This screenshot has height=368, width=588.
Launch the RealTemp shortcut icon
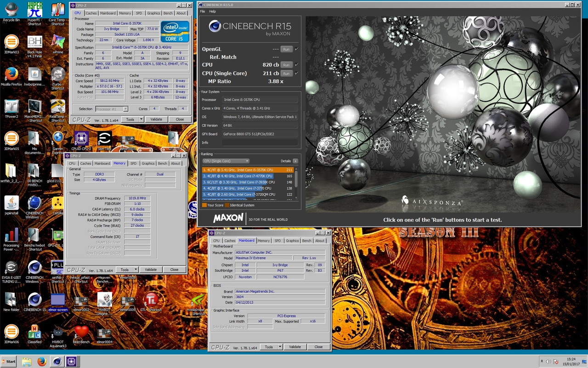(58, 109)
